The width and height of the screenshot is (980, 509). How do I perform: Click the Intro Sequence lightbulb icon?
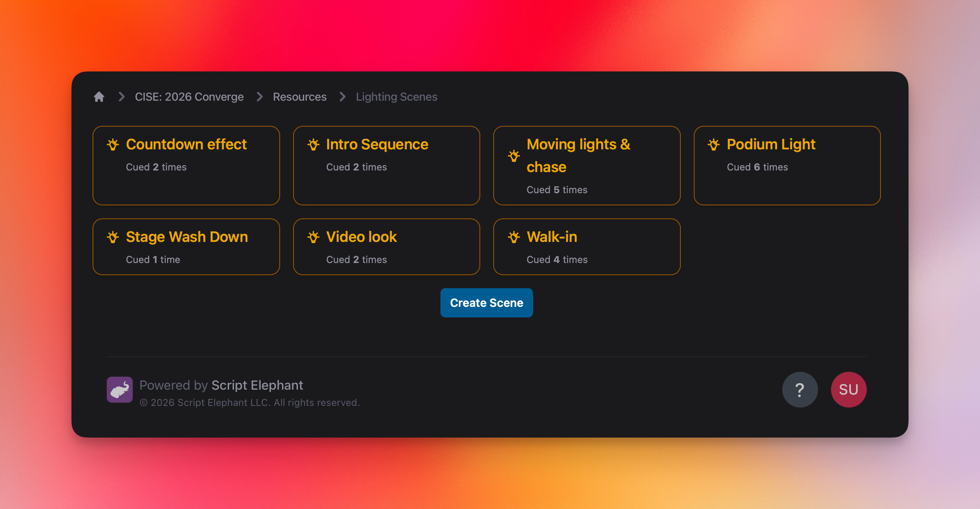pyautogui.click(x=313, y=145)
